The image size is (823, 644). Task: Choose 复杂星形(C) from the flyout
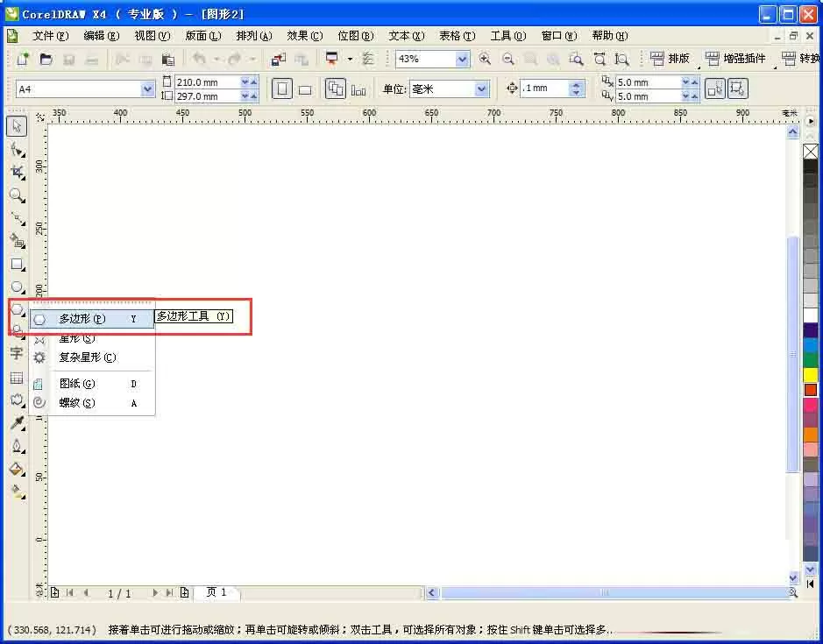coord(92,357)
